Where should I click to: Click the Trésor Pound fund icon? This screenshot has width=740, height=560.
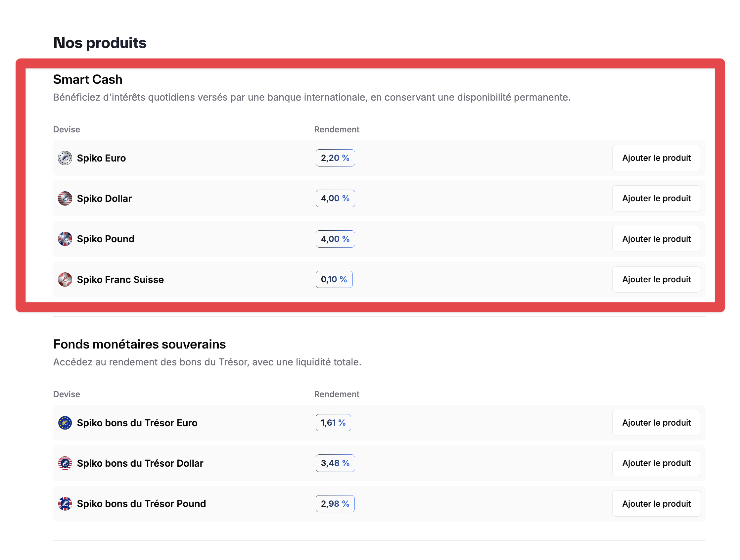coord(65,504)
